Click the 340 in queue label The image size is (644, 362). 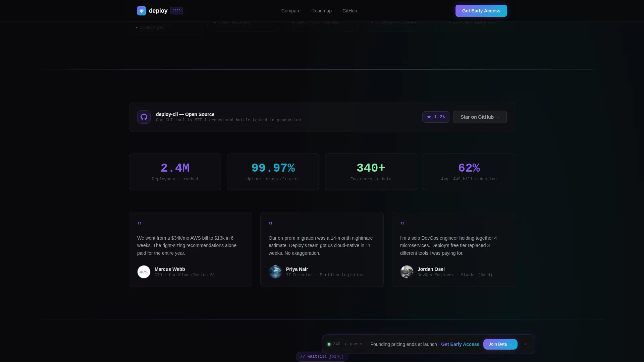(347, 344)
